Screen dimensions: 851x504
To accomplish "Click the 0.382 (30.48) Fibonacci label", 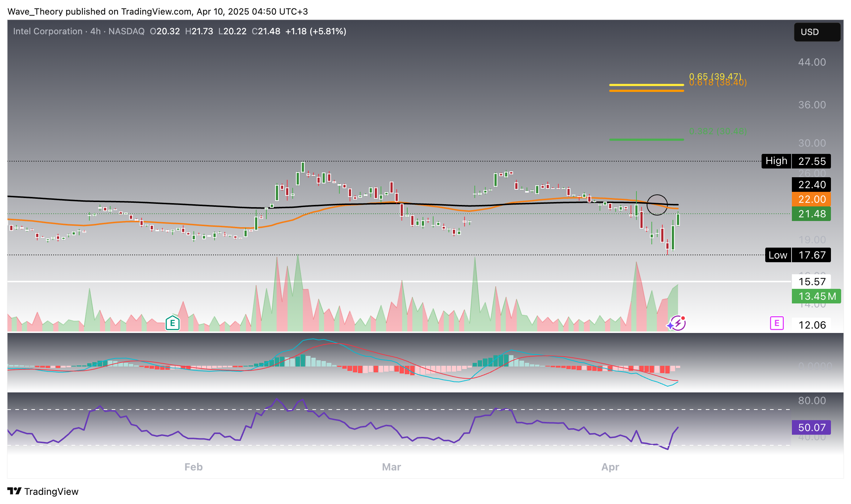I will (718, 131).
